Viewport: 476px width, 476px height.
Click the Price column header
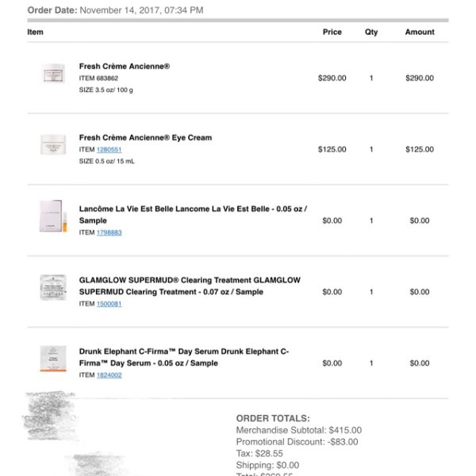coord(332,33)
